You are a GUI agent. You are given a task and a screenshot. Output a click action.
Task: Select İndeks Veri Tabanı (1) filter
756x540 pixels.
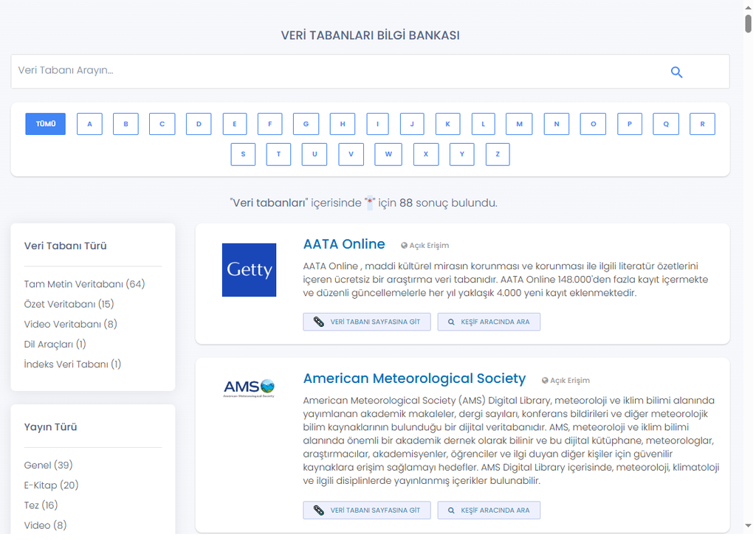coord(72,364)
